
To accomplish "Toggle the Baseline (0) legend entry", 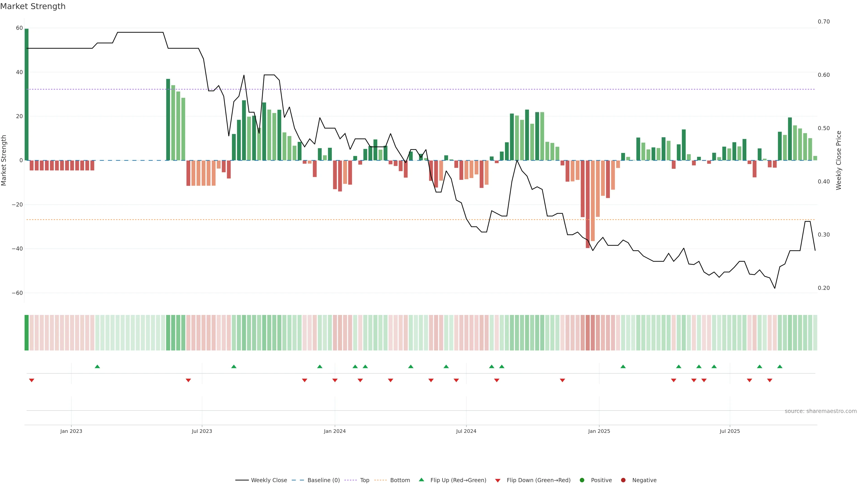I will coord(323,480).
